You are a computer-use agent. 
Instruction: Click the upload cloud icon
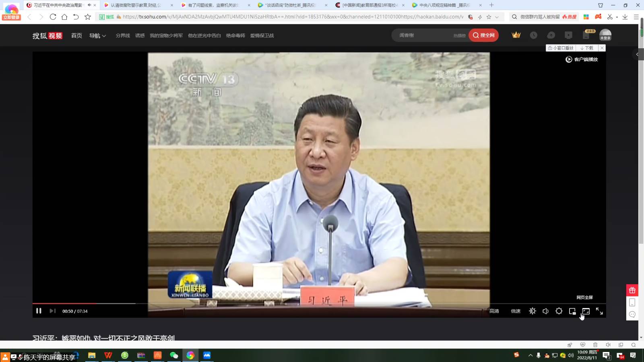pyautogui.click(x=551, y=35)
